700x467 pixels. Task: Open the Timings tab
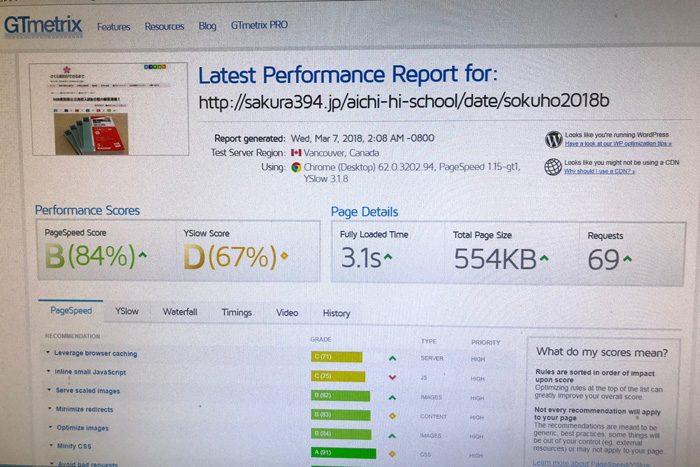click(x=236, y=312)
